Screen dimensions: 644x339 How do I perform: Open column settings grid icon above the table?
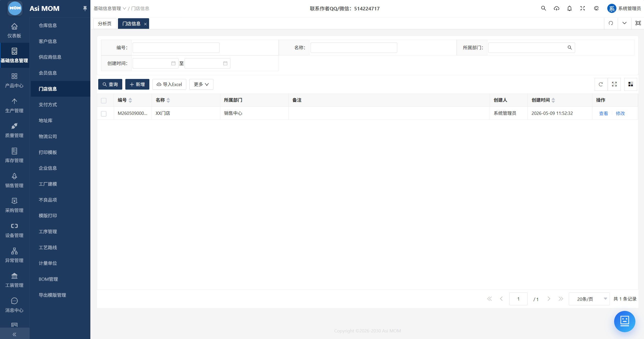click(631, 84)
